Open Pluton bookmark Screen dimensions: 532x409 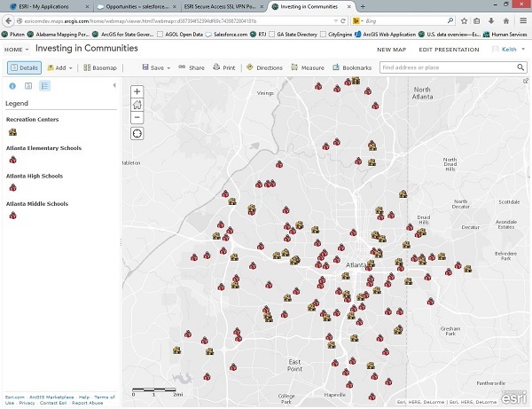[13, 35]
